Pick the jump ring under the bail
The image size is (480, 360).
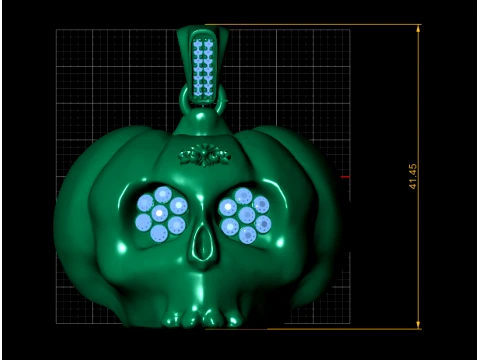click(203, 99)
